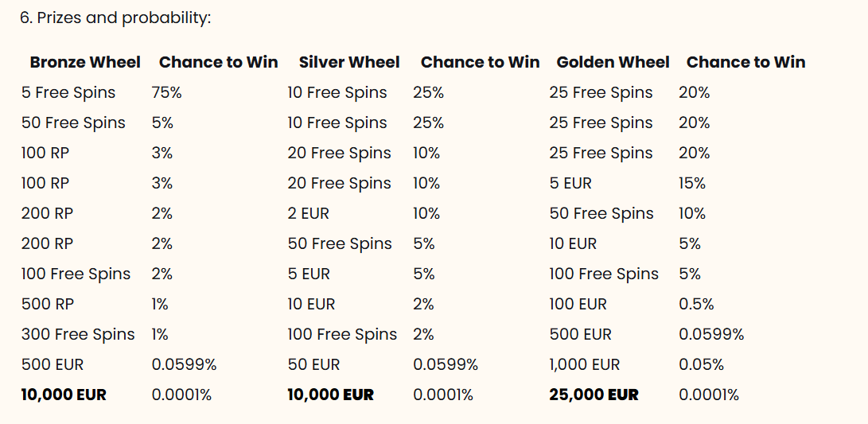Viewport: 868px width, 424px height.
Task: Click the 0.05% chance value
Action: click(x=701, y=364)
